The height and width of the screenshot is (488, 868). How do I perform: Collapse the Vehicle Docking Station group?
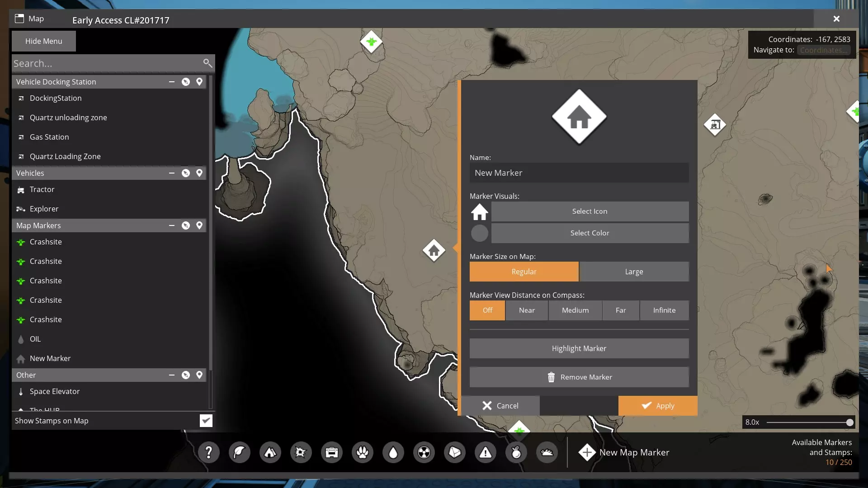[172, 82]
